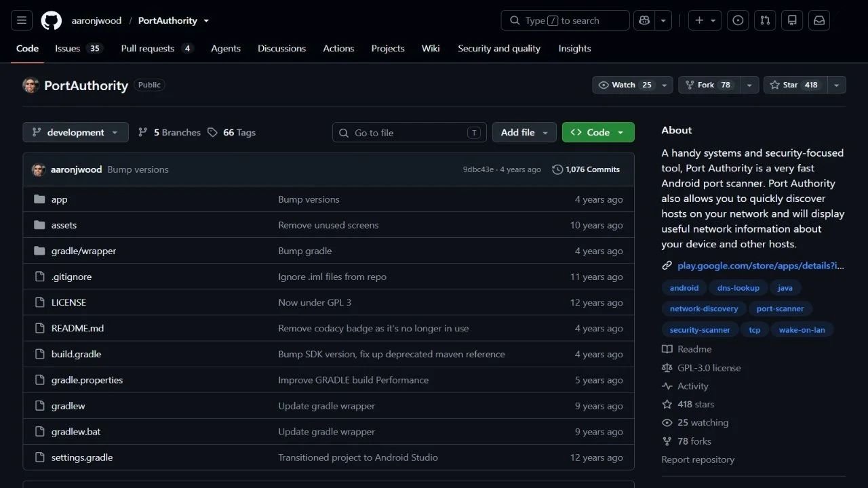Open the repositories shortcut icon in header

click(x=792, y=20)
